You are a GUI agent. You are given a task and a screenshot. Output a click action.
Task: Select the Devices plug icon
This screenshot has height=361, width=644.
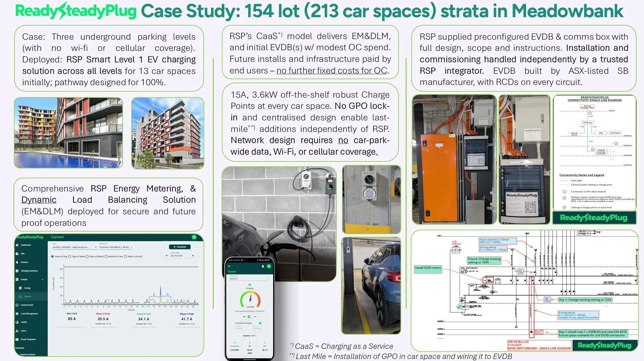[17, 262]
